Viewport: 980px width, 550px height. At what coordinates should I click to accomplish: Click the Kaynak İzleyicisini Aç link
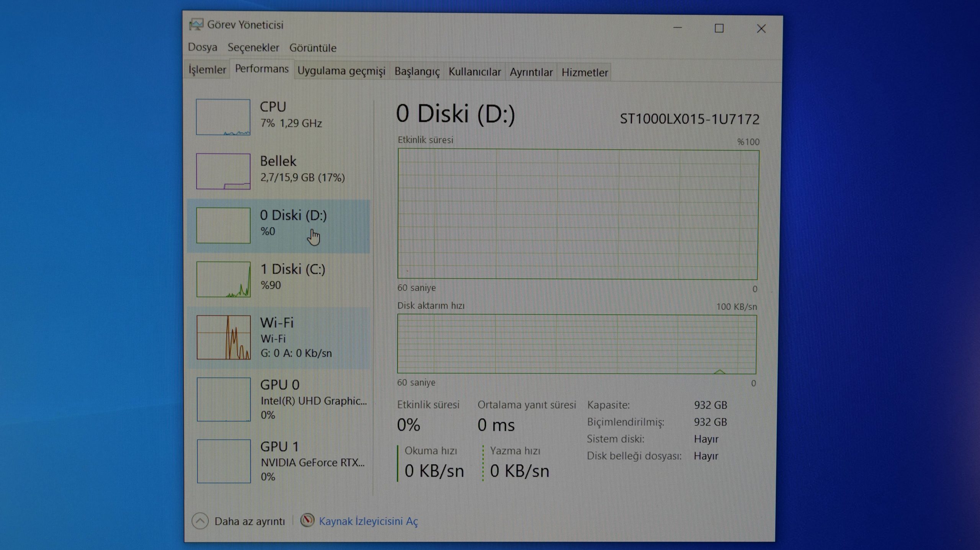pyautogui.click(x=368, y=521)
